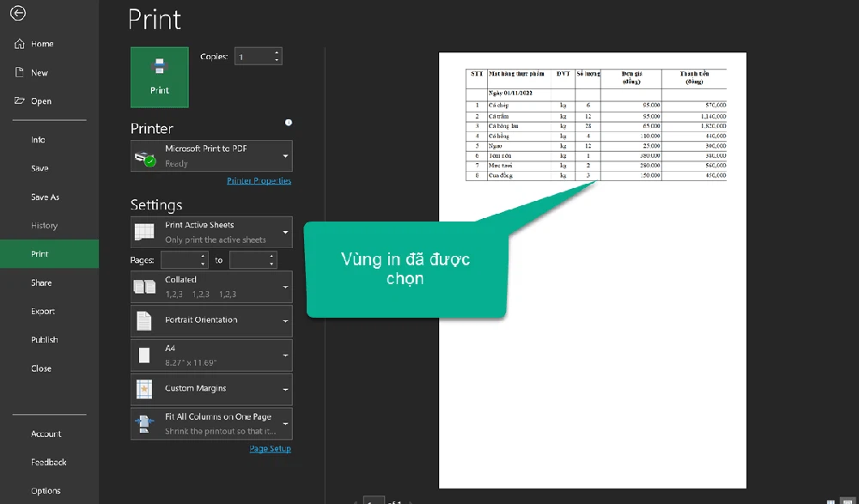Click the Collated pages icon
The height and width of the screenshot is (504, 859).
click(x=144, y=286)
